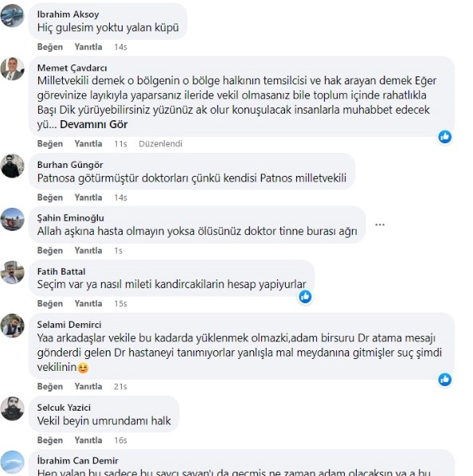Open Burhan Güngör's profile avatar
Image resolution: width=473 pixels, height=476 pixels.
12,166
